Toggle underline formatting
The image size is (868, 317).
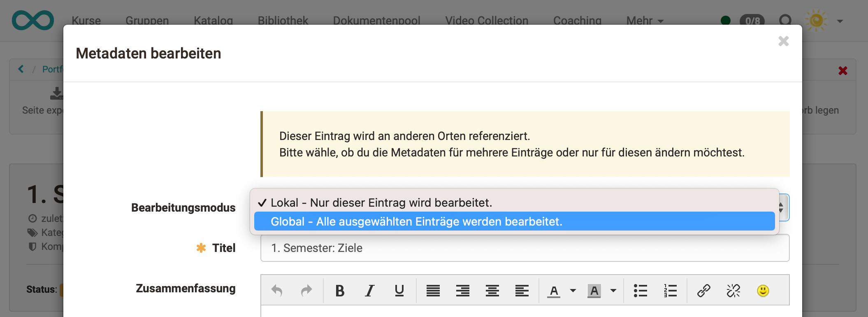click(x=399, y=291)
